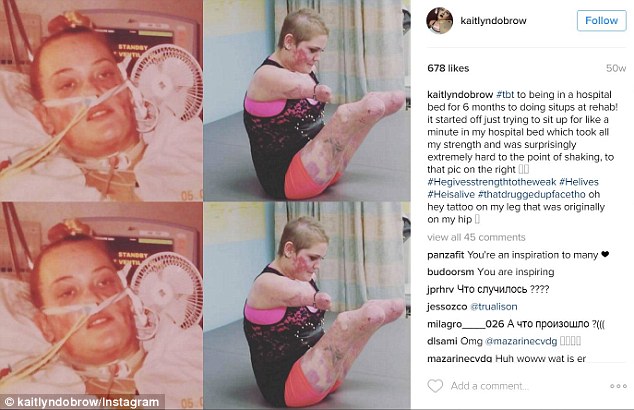The width and height of the screenshot is (634, 410).
Task: Click the Follow button
Action: (601, 21)
